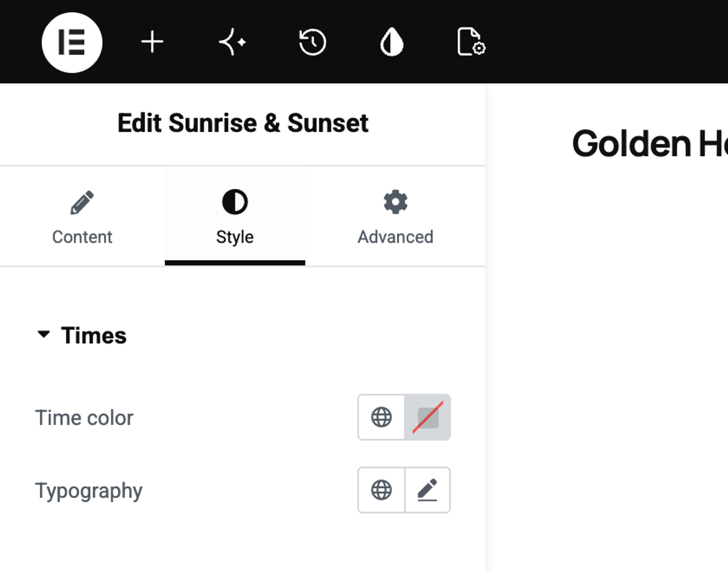Open Site Settings droplet icon
This screenshot has width=728, height=572.
(x=392, y=42)
